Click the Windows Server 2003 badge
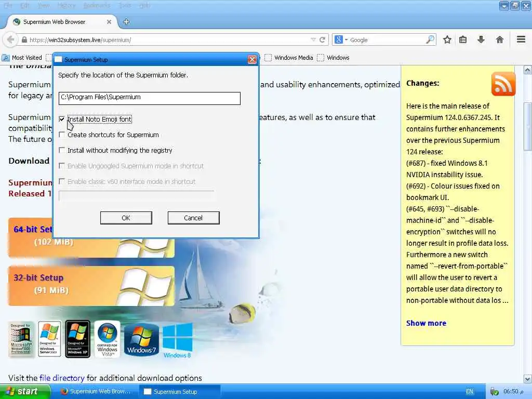This screenshot has height=399, width=532. click(49, 339)
